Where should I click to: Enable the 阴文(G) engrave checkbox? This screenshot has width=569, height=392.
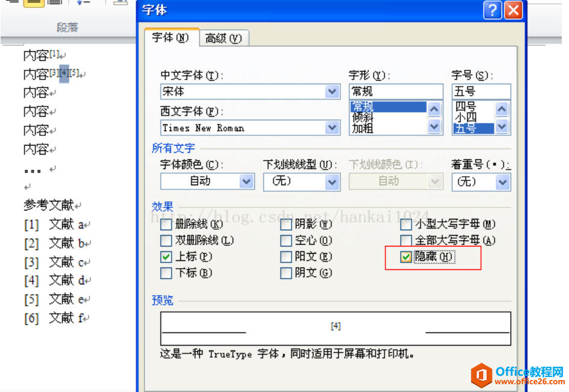[x=286, y=273]
